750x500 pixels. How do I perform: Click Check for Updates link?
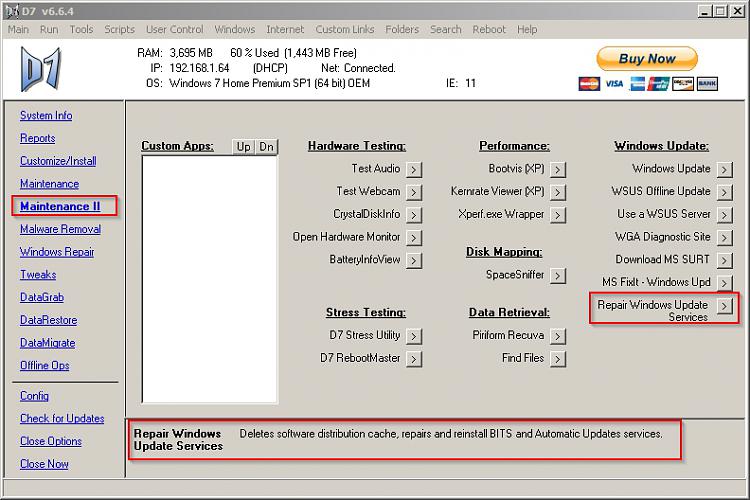point(62,419)
